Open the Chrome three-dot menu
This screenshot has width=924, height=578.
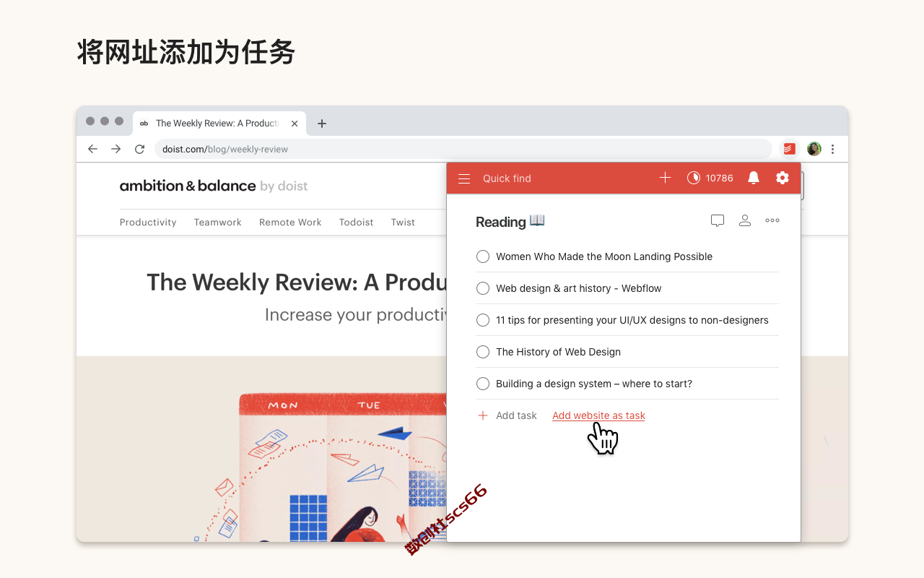833,149
